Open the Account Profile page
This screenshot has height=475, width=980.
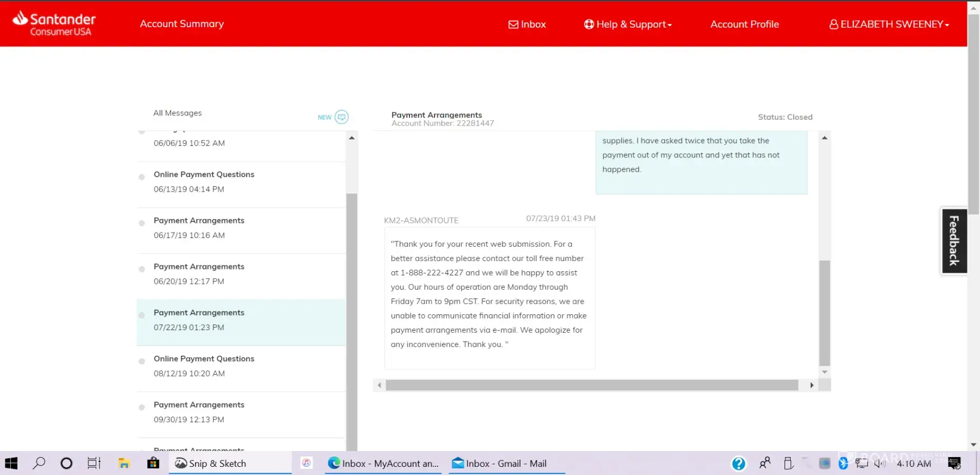click(x=744, y=25)
